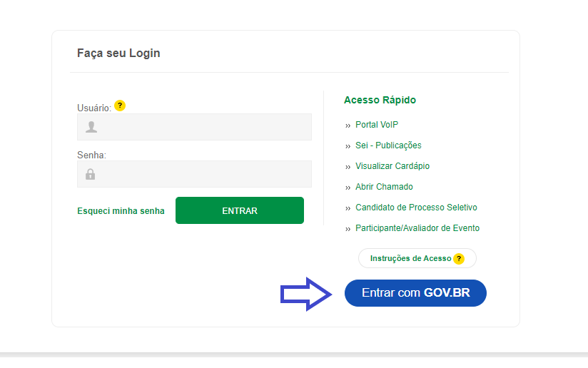The height and width of the screenshot is (368, 588).
Task: Click the yellow help icon beside Usuário
Action: [120, 106]
